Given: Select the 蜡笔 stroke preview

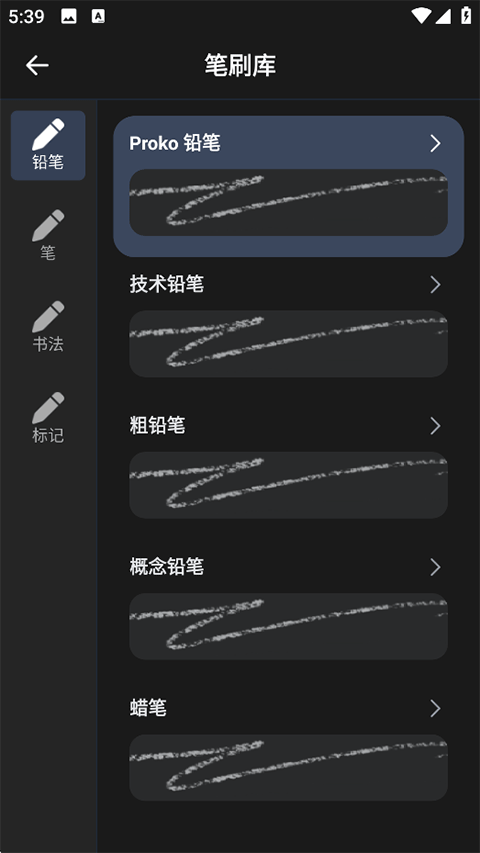Looking at the screenshot, I should 288,768.
